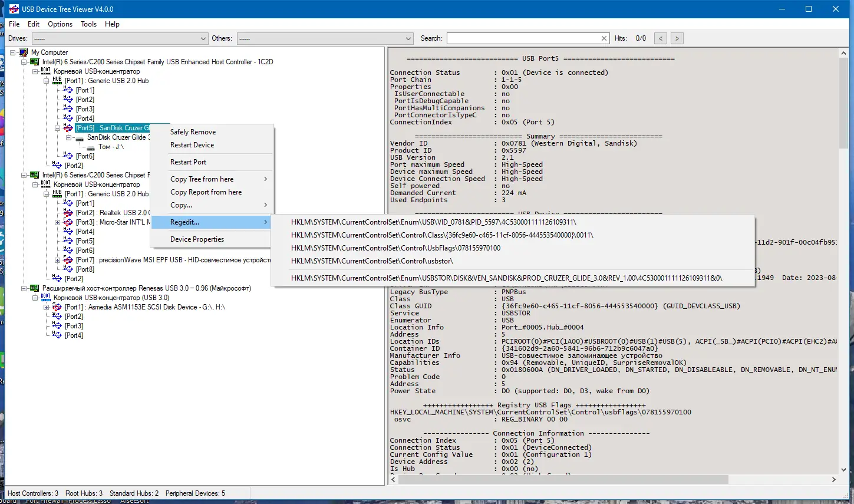
Task: Click the Standard Hubs: 2 status entry
Action: [134, 493]
